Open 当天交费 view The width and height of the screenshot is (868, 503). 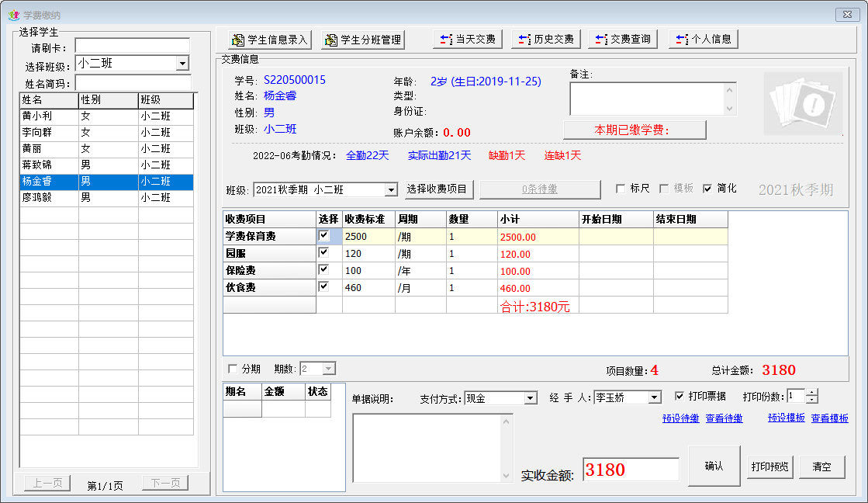pos(468,39)
